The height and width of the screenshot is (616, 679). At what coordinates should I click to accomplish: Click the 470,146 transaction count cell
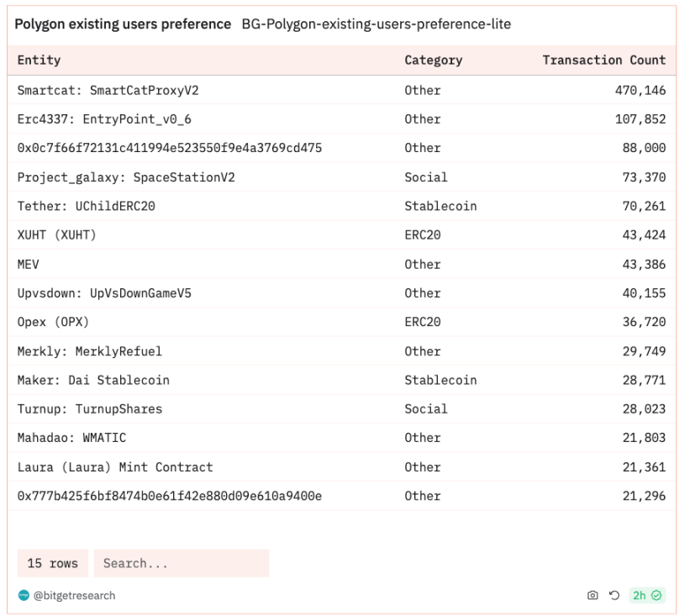(640, 90)
